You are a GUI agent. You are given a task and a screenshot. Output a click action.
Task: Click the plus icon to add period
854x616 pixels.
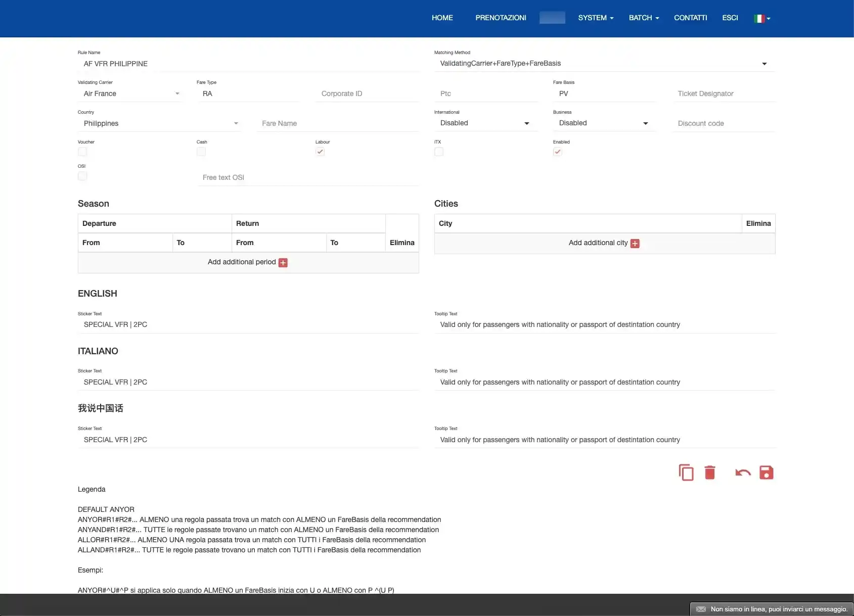click(x=283, y=263)
